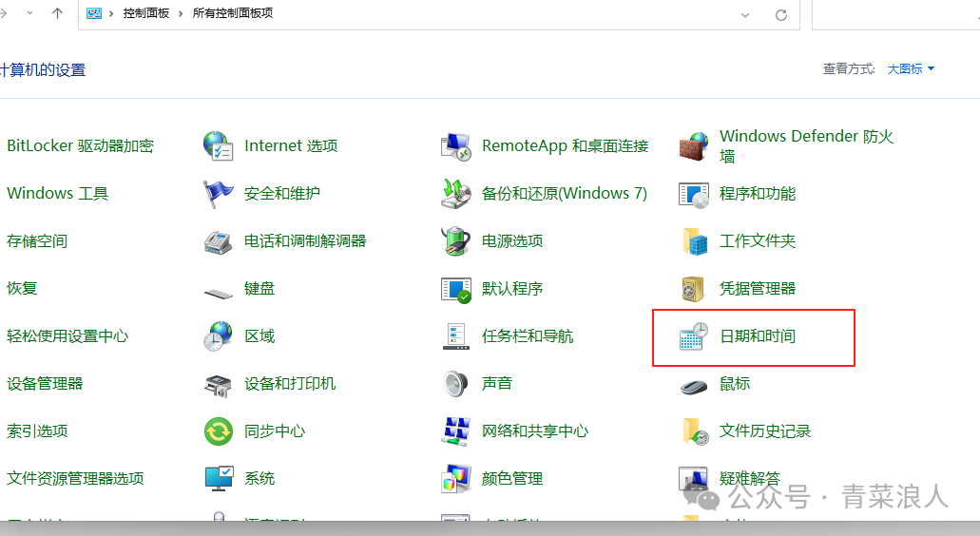Click the 键盘 keyboard icon
The width and height of the screenshot is (980, 536).
[x=218, y=293]
